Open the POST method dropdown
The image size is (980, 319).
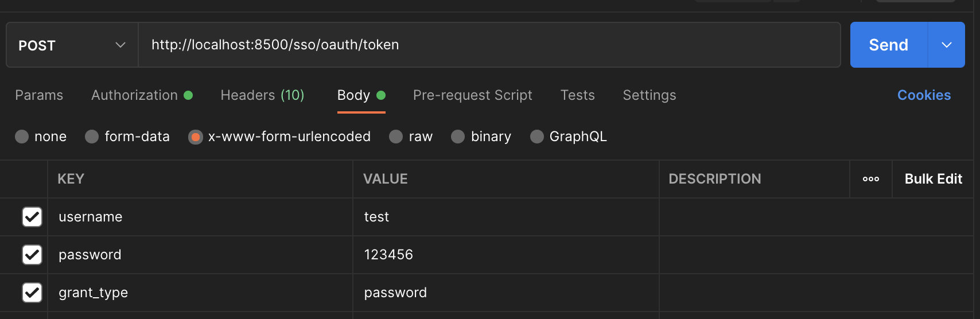[x=72, y=45]
